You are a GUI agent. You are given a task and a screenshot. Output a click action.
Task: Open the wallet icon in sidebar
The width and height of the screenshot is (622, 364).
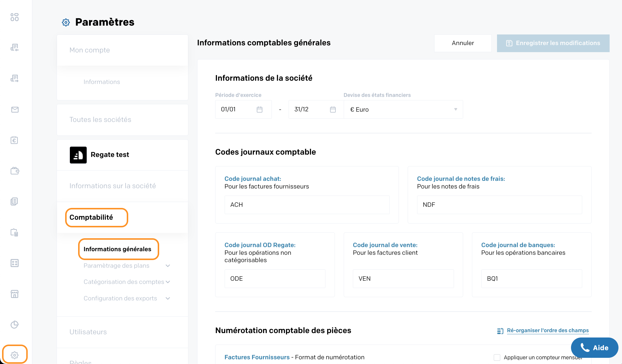pyautogui.click(x=15, y=171)
